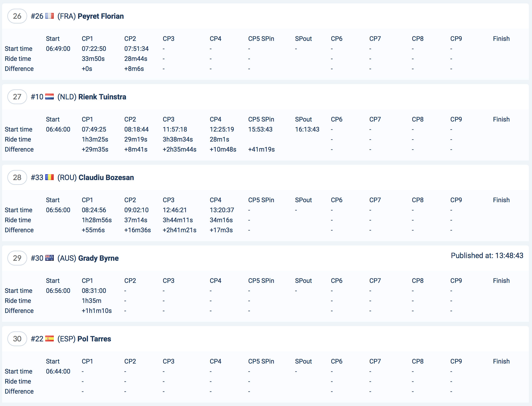Click the position 27 circle badge
This screenshot has height=406, width=532.
pyautogui.click(x=17, y=97)
